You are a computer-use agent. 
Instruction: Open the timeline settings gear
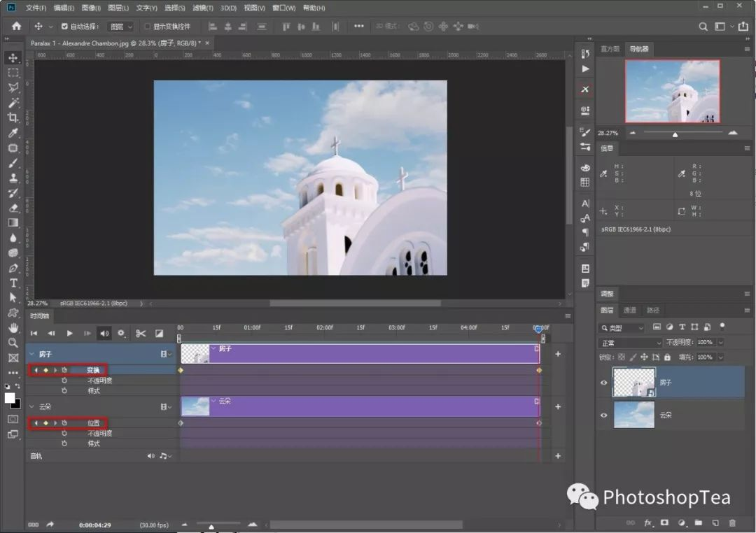[122, 334]
